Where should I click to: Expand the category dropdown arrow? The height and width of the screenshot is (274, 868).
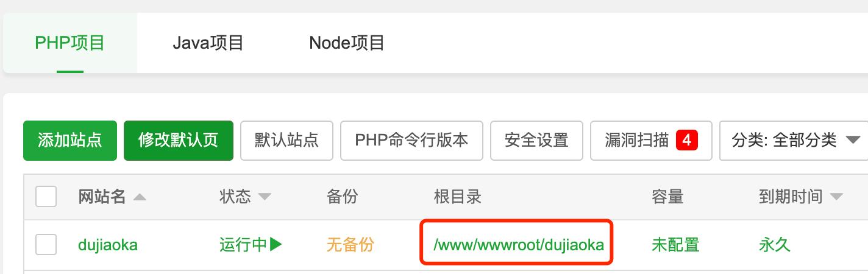tap(853, 141)
